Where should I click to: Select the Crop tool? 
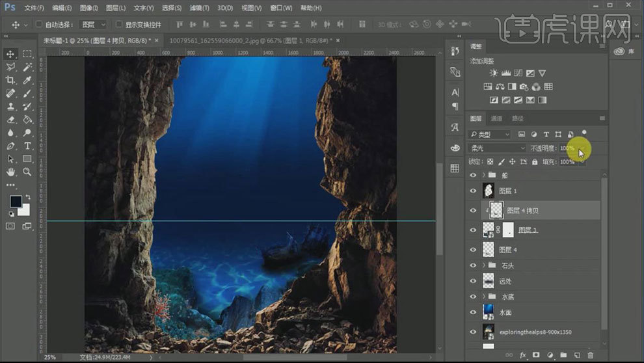point(10,80)
